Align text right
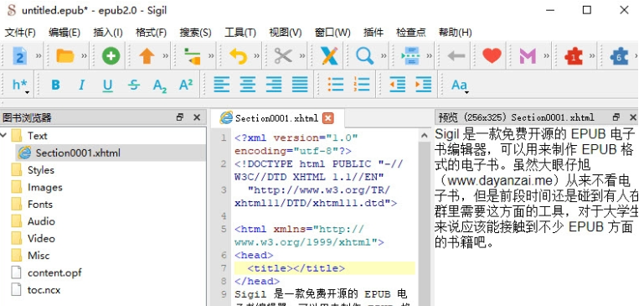This screenshot has height=306, width=644. (274, 85)
